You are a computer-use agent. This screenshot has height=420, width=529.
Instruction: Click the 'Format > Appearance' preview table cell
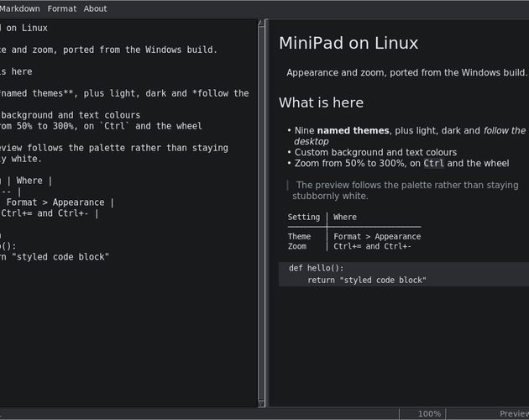(x=377, y=236)
